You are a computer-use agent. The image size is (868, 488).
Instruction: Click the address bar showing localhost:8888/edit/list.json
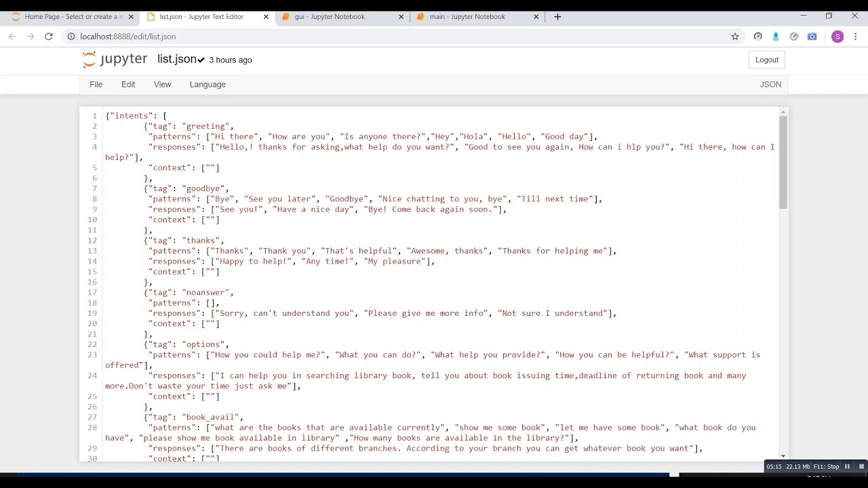click(x=127, y=37)
